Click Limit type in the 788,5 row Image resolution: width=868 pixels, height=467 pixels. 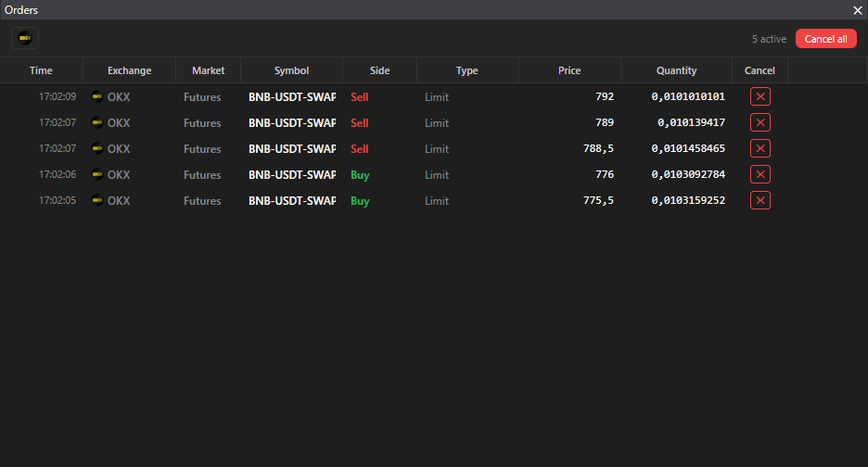click(437, 149)
